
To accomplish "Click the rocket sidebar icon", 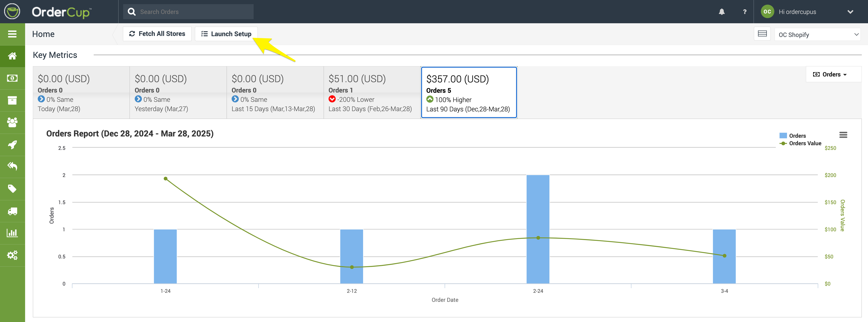I will 12,145.
